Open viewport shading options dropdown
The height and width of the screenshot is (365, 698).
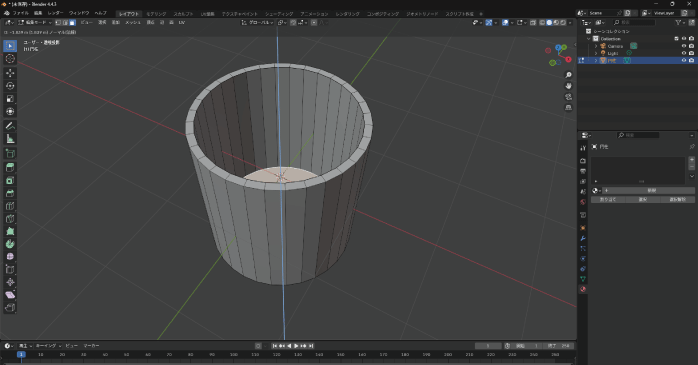tap(570, 22)
